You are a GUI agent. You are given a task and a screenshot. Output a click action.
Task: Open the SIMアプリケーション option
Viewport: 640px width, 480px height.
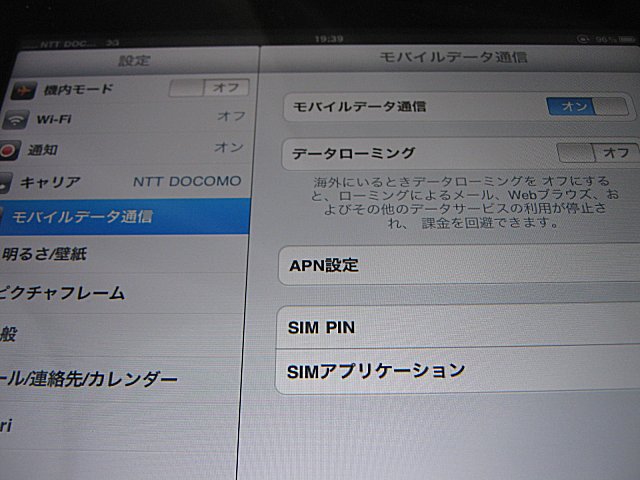click(457, 371)
